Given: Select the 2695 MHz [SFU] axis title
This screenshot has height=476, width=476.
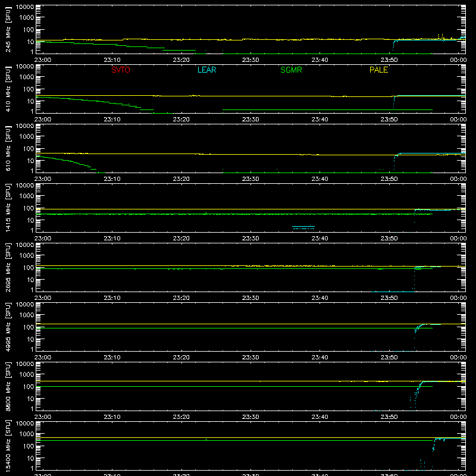Looking at the screenshot, I should tap(8, 267).
